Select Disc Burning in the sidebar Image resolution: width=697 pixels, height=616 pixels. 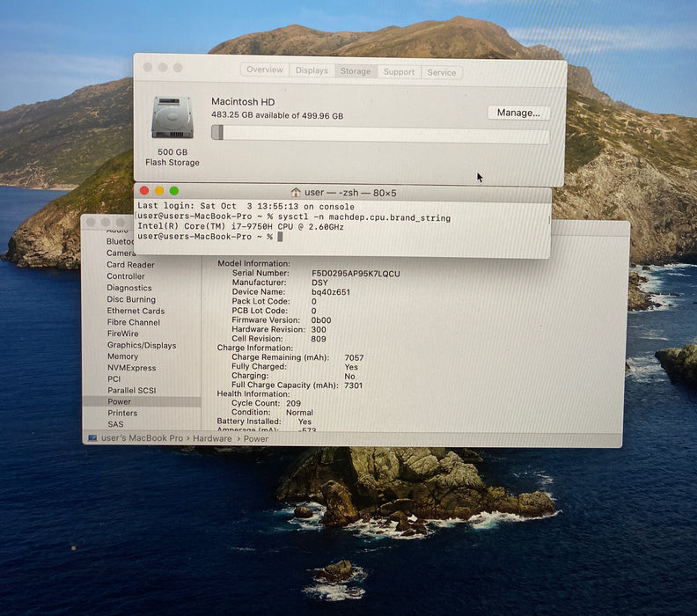click(x=131, y=299)
